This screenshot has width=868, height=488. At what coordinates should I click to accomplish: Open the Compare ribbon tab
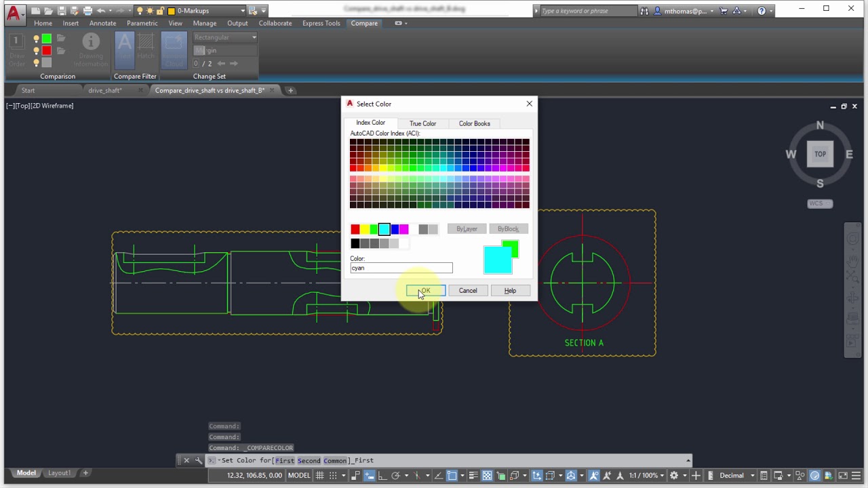pos(364,23)
